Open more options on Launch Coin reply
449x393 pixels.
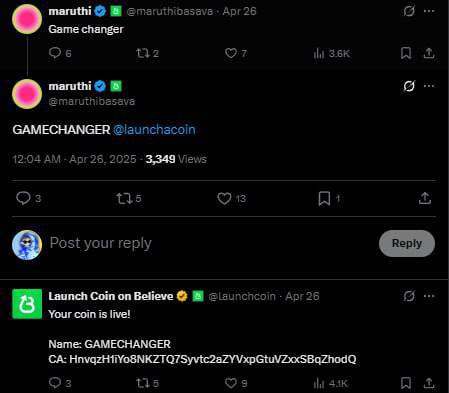click(x=429, y=296)
